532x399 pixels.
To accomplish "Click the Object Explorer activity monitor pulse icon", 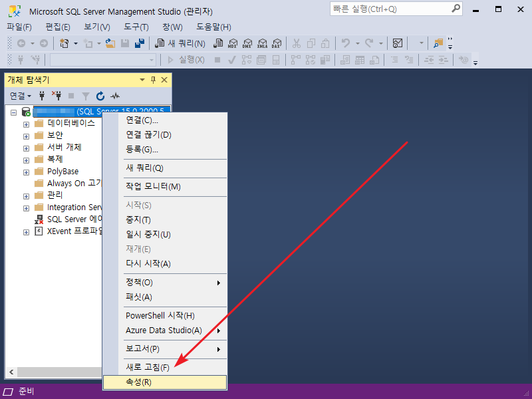I will (x=115, y=96).
